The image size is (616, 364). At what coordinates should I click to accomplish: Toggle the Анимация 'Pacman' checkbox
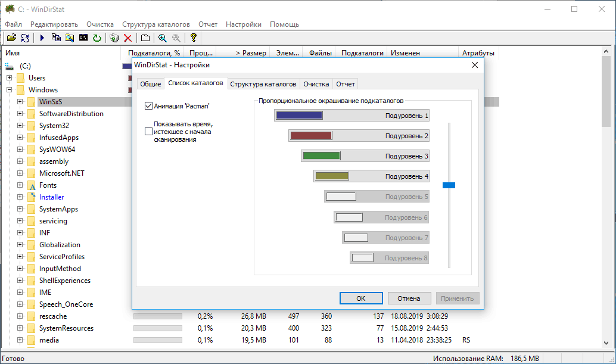click(148, 105)
